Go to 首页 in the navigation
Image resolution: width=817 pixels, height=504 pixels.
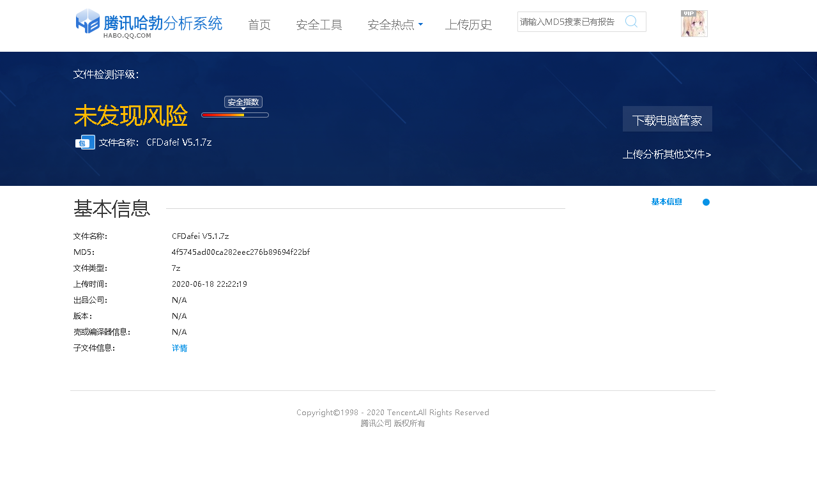(259, 25)
